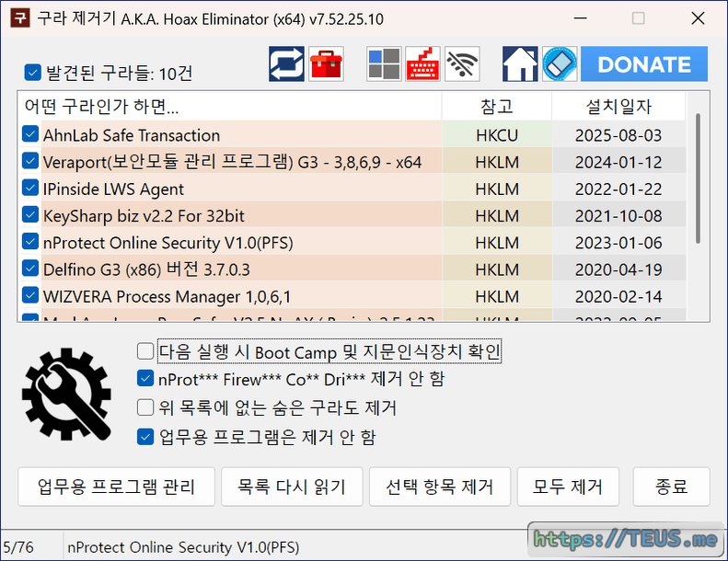Click the 종료 button
728x561 pixels.
point(671,487)
